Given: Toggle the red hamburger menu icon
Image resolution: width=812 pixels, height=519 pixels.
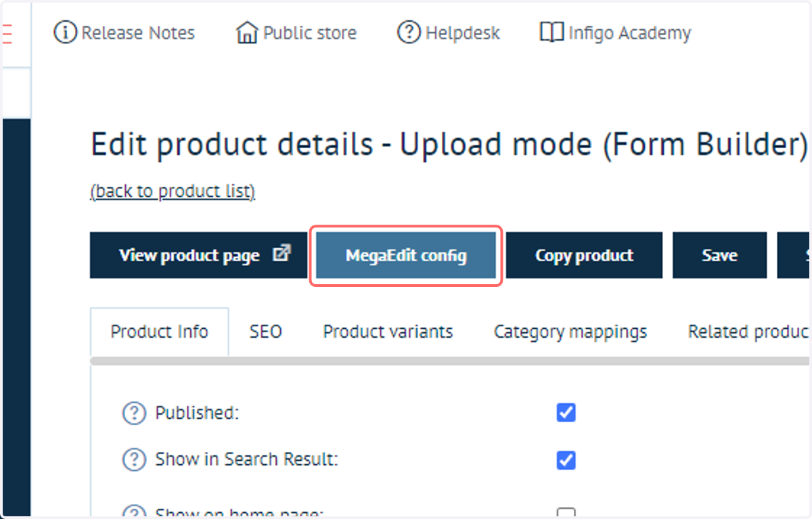Looking at the screenshot, I should (7, 33).
